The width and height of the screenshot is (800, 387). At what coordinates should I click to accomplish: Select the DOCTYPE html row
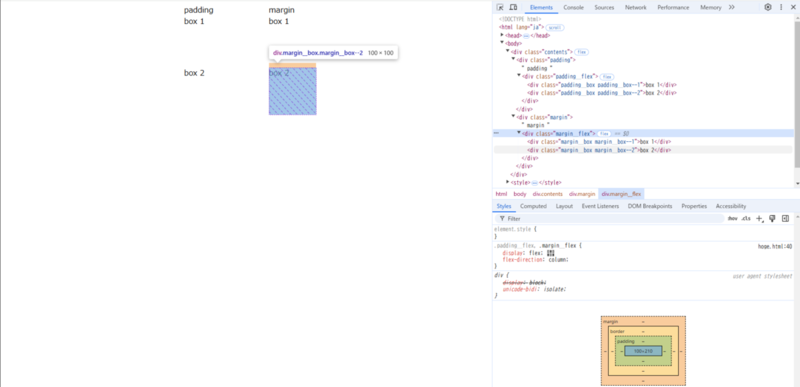click(520, 19)
